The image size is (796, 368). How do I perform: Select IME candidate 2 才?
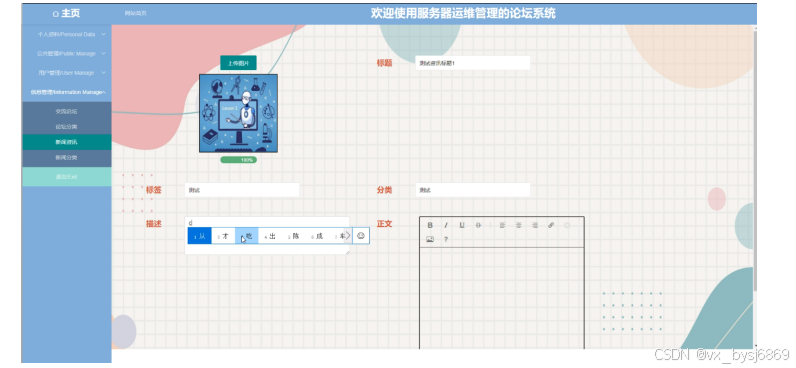coord(223,236)
